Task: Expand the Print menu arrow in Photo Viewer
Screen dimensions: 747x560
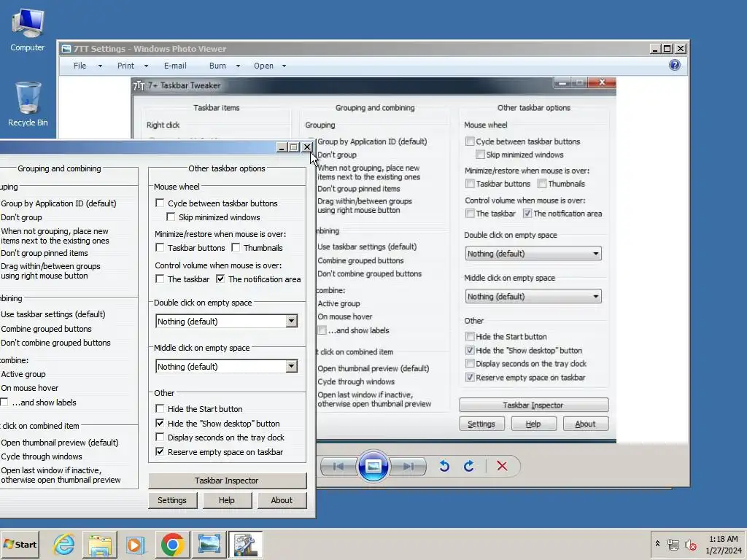Action: 146,66
